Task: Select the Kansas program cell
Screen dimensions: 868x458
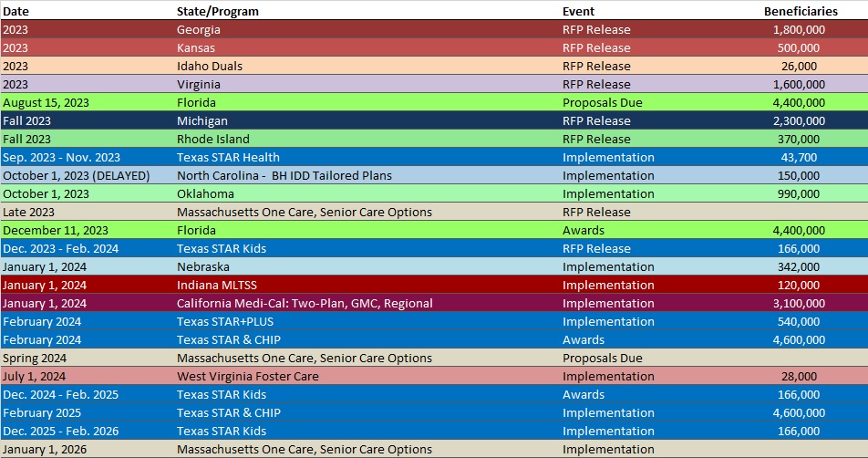Action: point(196,47)
